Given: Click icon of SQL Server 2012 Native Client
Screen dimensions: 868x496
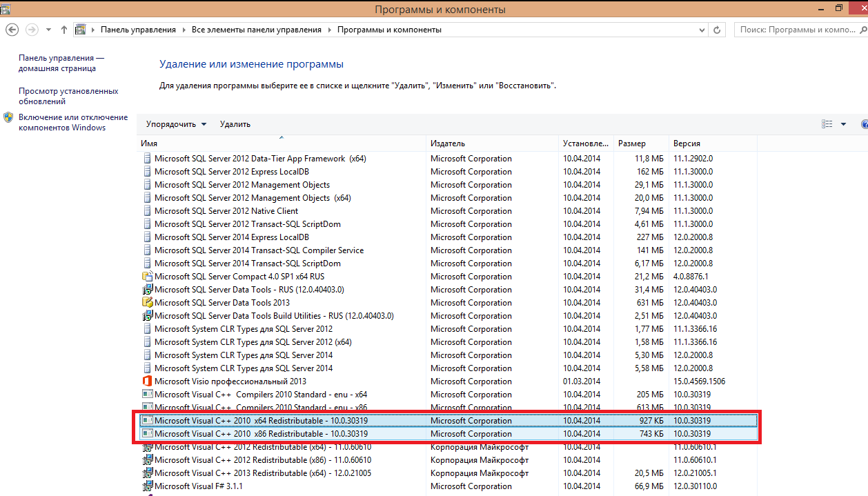Looking at the screenshot, I should coord(147,211).
